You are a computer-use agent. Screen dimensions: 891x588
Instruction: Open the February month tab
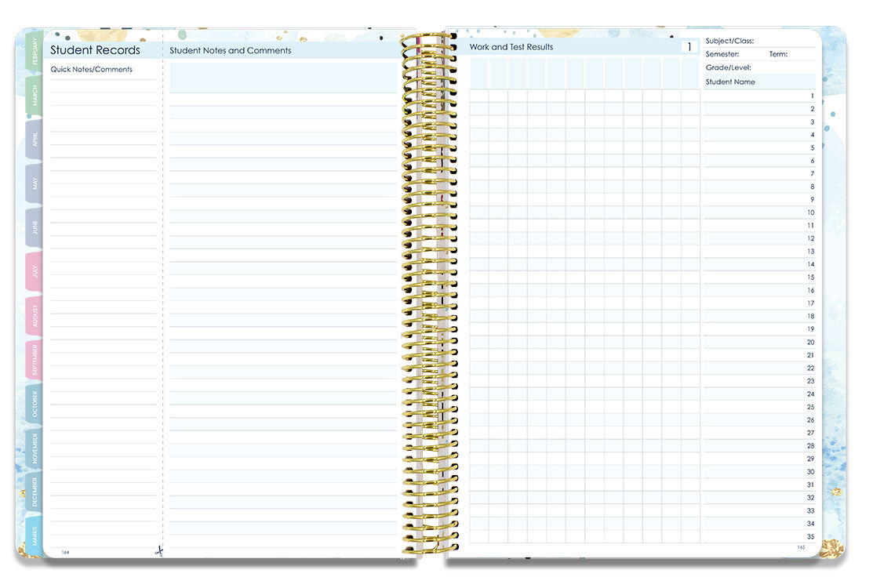34,53
